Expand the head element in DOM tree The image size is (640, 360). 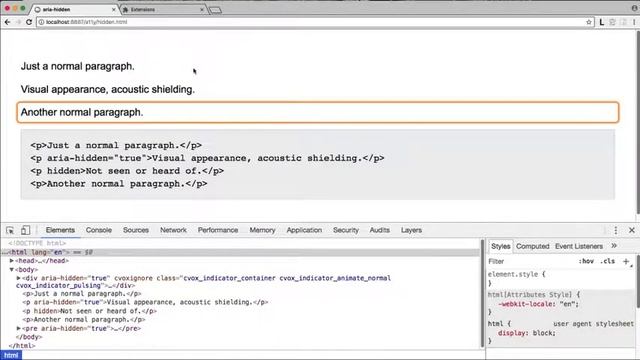coord(12,260)
